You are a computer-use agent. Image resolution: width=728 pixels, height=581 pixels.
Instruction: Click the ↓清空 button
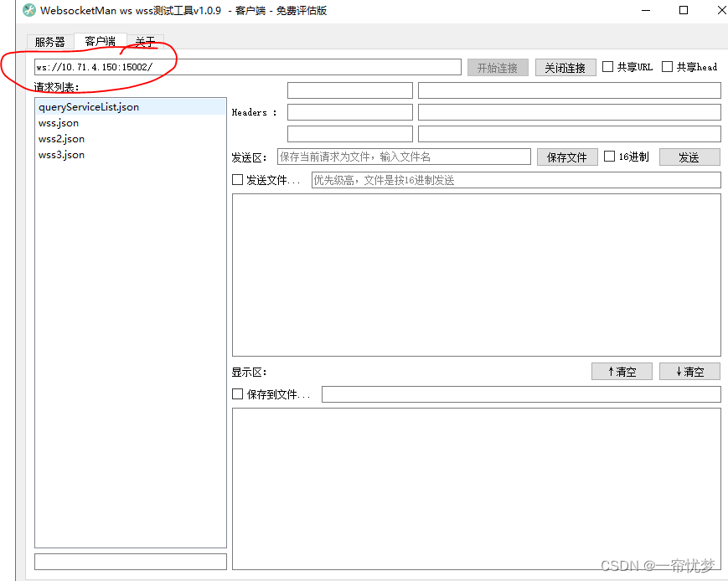tap(689, 371)
